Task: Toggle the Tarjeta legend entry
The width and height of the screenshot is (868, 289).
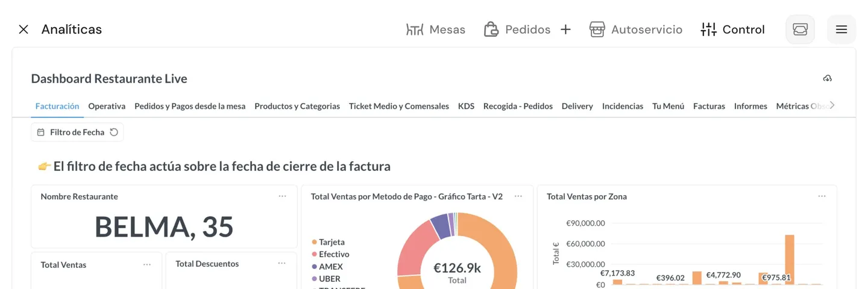Action: click(x=332, y=242)
